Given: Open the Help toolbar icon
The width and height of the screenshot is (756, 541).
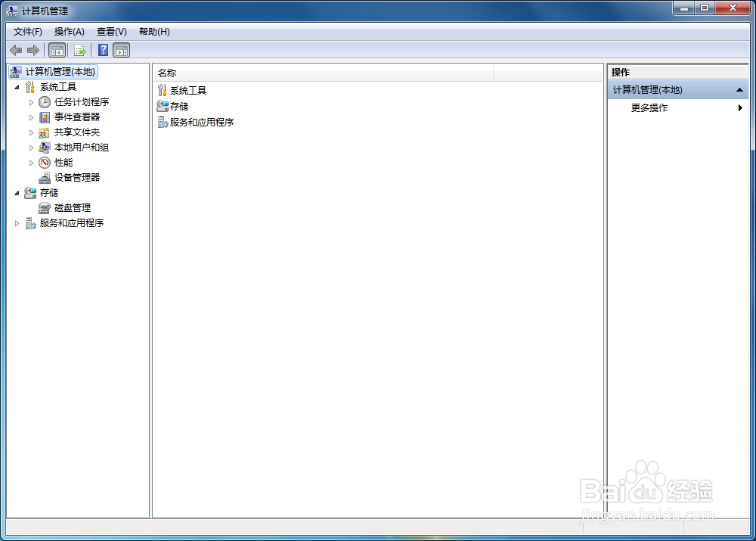Looking at the screenshot, I should click(x=103, y=50).
